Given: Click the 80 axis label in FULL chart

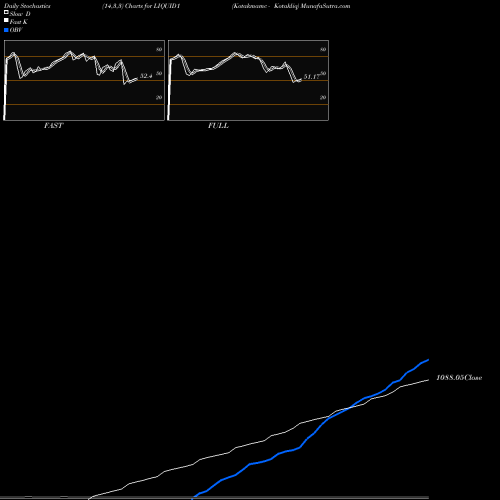Looking at the screenshot, I should (x=323, y=49).
